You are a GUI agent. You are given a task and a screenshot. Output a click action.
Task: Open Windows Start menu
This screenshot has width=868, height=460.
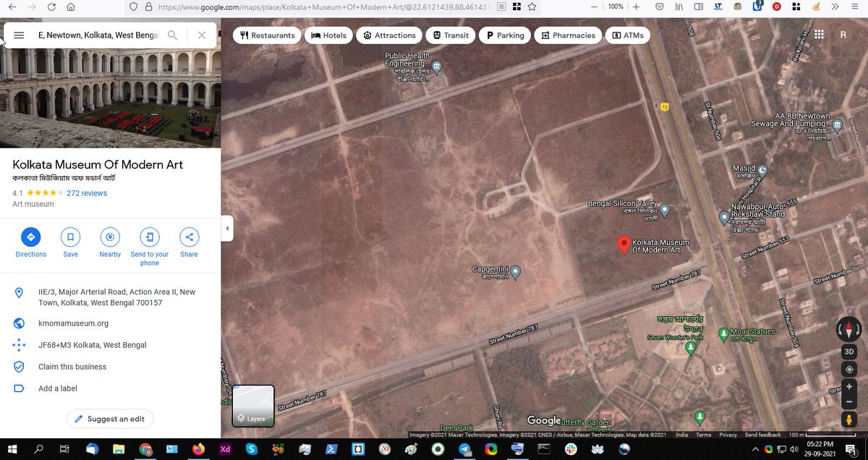13,449
